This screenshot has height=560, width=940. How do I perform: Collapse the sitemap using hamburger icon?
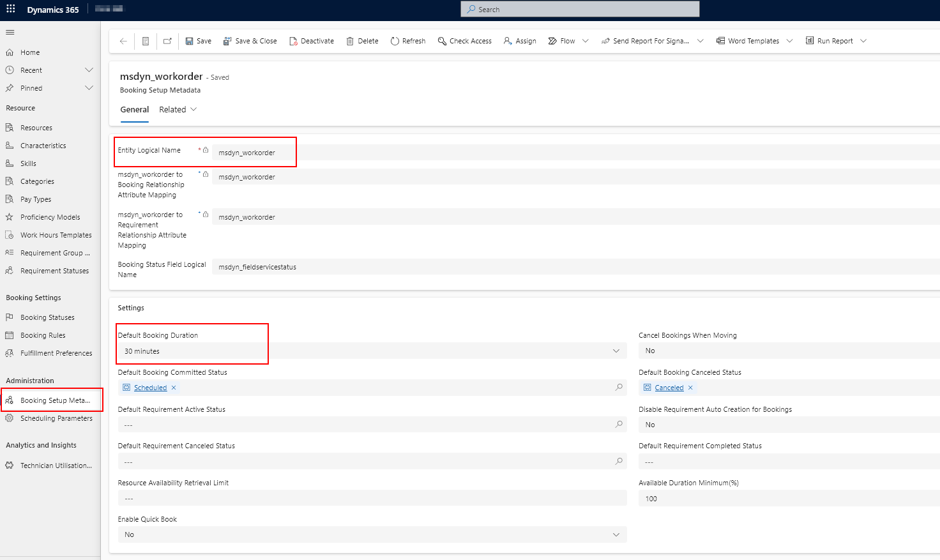point(10,32)
